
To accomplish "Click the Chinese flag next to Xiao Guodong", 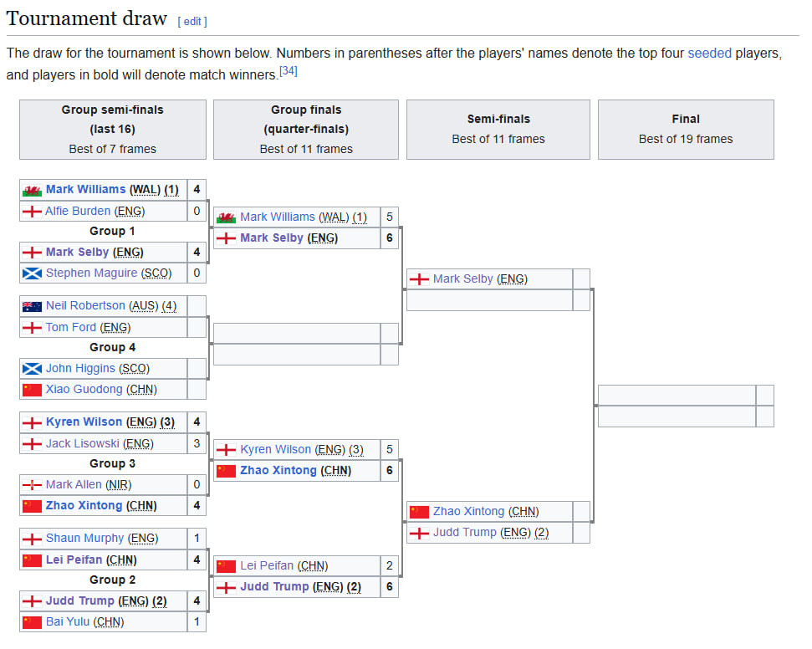I will (x=32, y=390).
